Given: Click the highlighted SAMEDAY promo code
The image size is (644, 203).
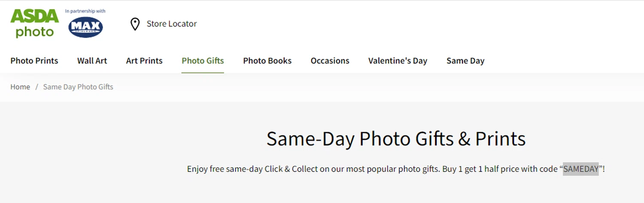Looking at the screenshot, I should coord(580,169).
